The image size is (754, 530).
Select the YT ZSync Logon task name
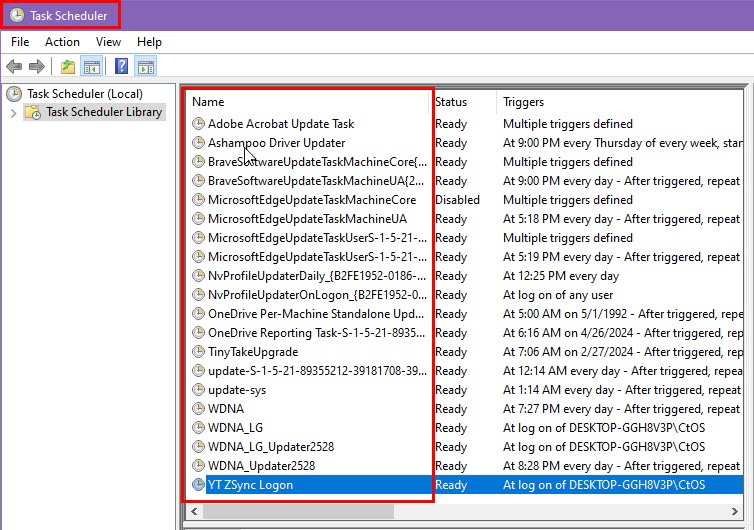tap(250, 485)
